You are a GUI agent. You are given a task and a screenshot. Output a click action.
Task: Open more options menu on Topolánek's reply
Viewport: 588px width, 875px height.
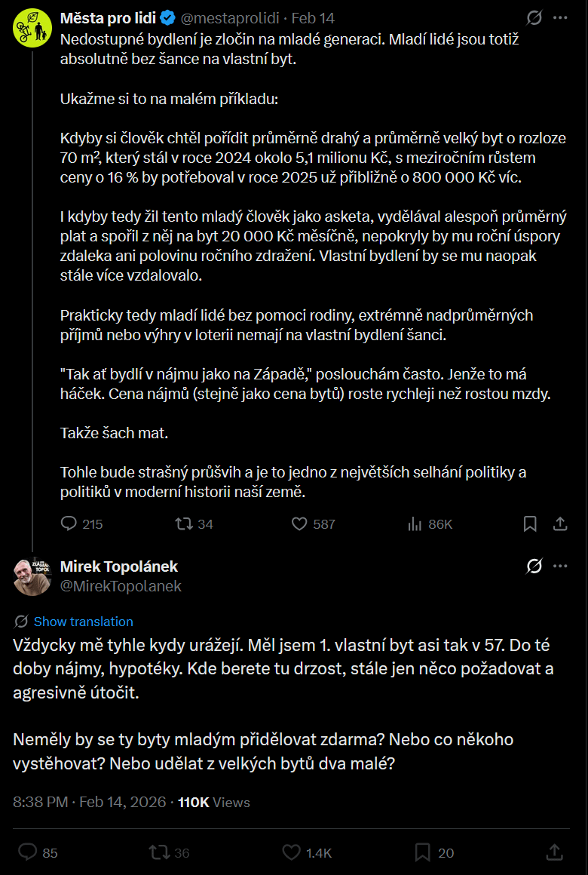[x=560, y=566]
